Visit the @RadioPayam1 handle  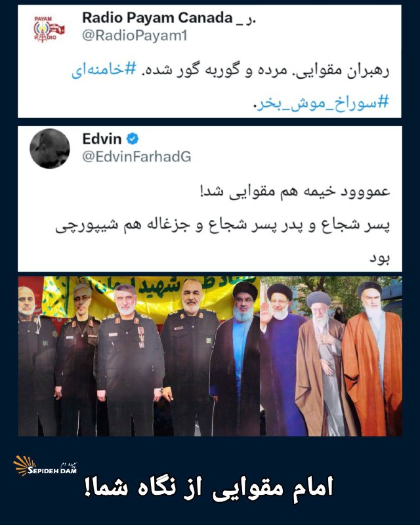click(x=135, y=35)
